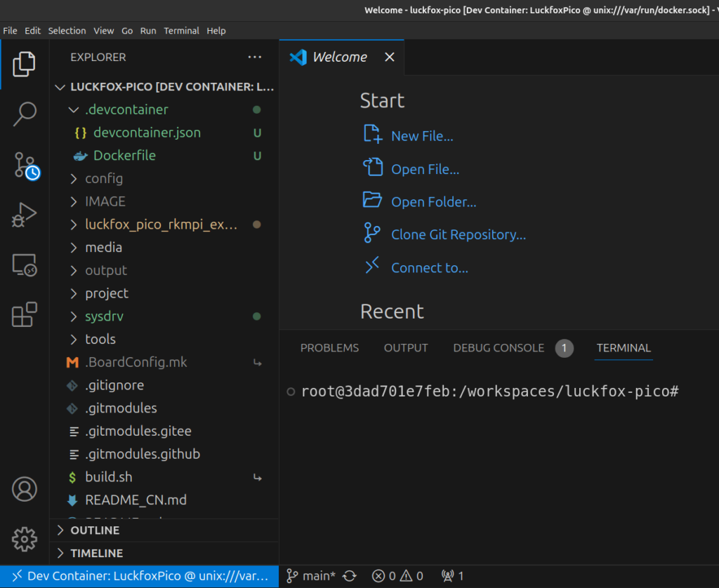The image size is (719, 588).
Task: Click the New File... link
Action: coord(422,136)
